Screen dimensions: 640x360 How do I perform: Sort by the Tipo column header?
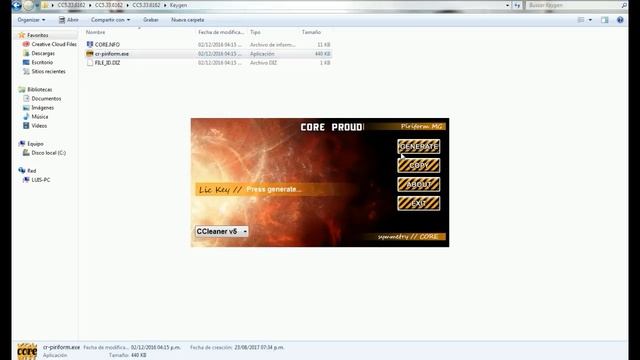(255, 32)
